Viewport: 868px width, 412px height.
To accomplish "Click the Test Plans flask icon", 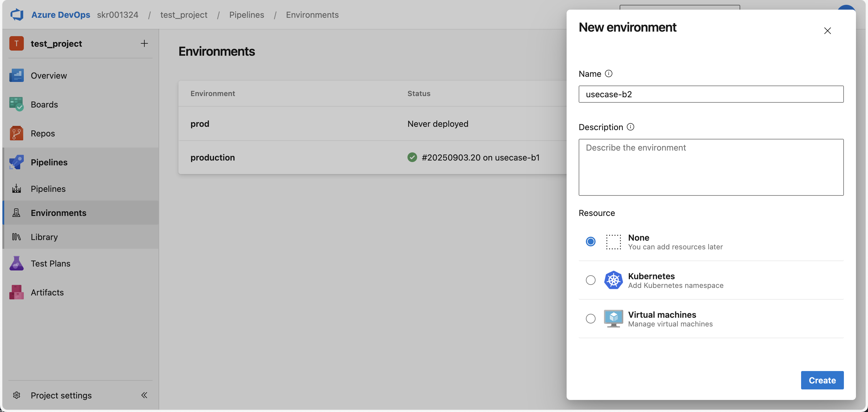I will pyautogui.click(x=16, y=263).
